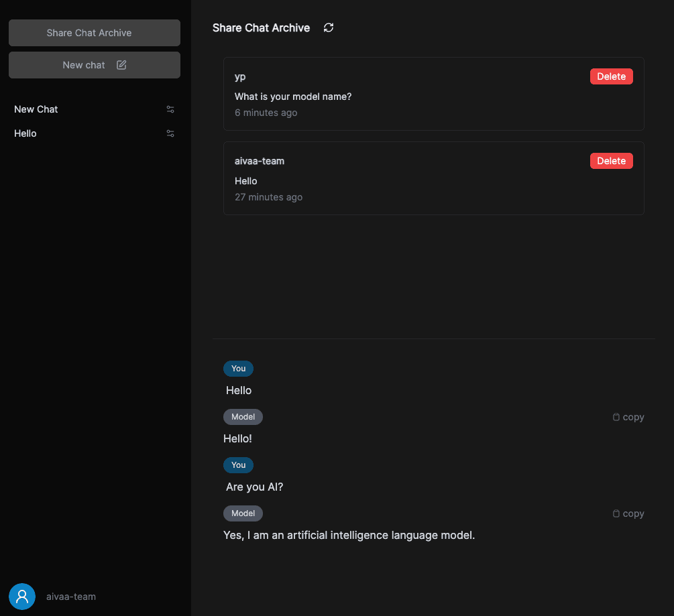Click the aivaa-team username at bottom left

click(x=70, y=596)
